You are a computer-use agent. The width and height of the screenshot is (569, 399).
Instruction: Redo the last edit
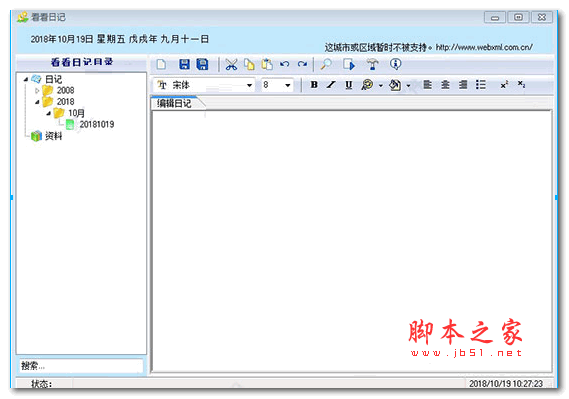[x=302, y=64]
